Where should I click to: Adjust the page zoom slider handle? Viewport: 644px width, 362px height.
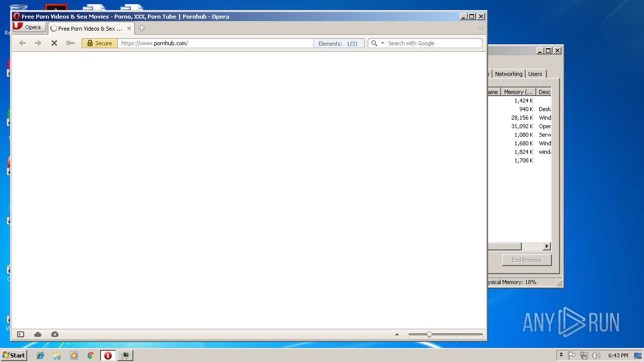click(429, 334)
